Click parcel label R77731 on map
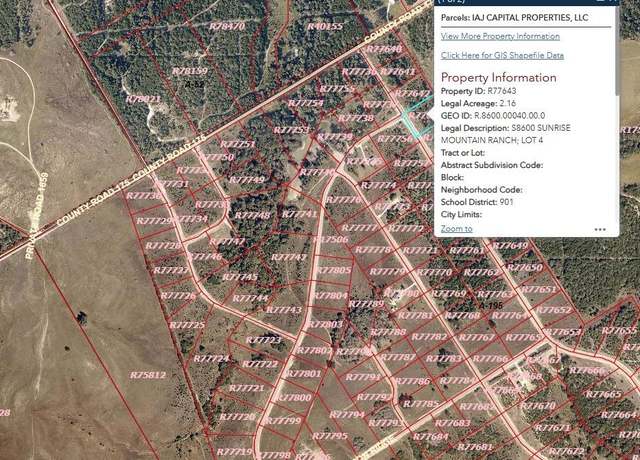This screenshot has width=640, height=460. tap(172, 184)
